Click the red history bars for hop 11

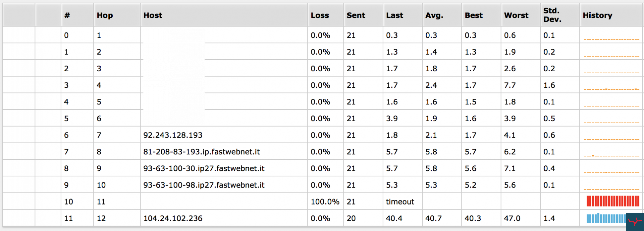(613, 201)
